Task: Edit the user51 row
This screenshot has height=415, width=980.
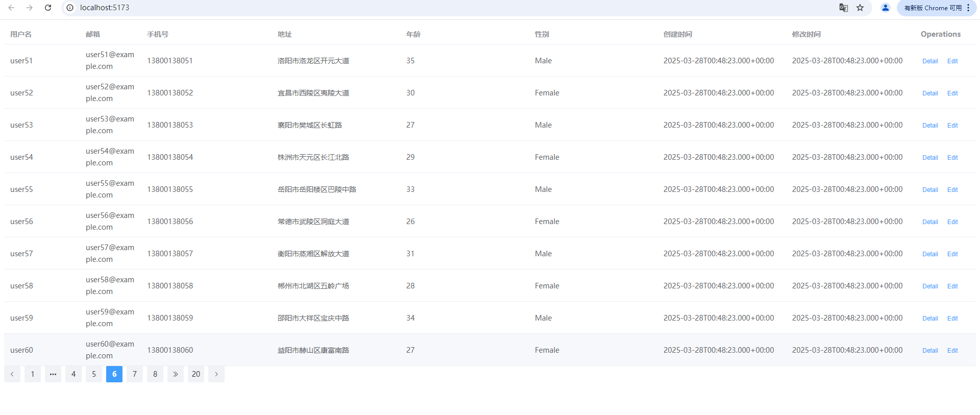Action: 952,61
